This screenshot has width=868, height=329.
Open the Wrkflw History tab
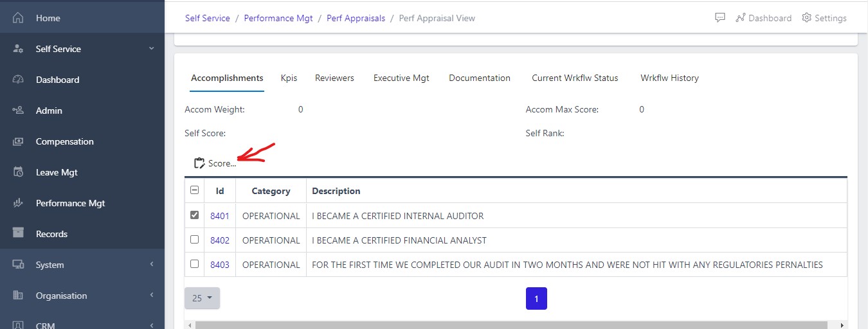(669, 78)
